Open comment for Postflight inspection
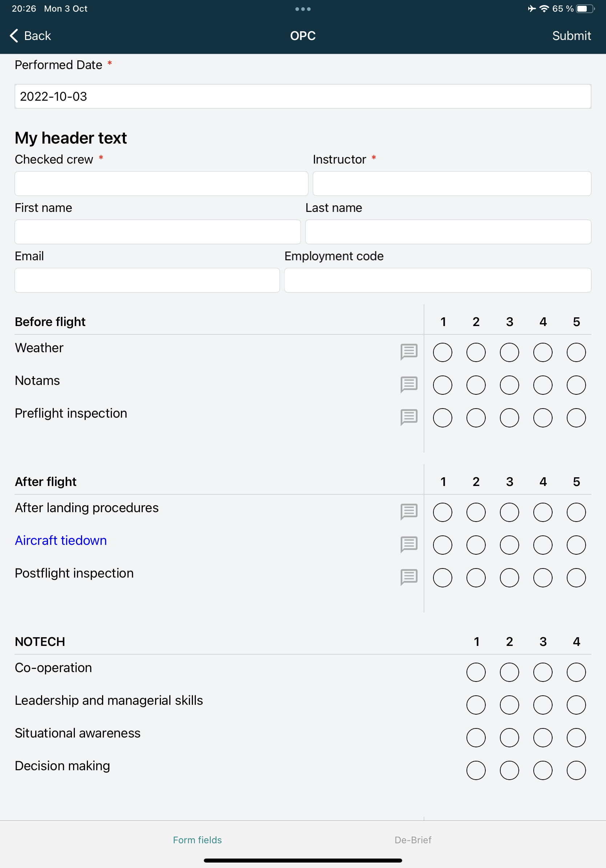This screenshot has width=606, height=868. point(408,578)
